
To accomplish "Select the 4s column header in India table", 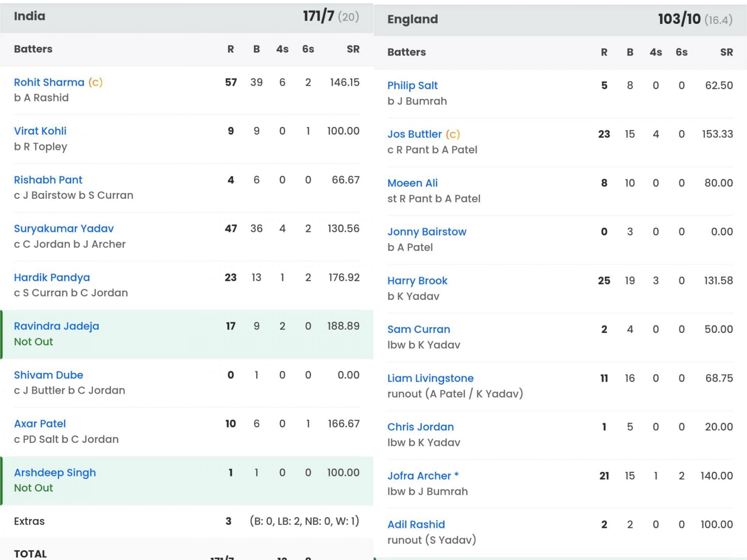I will click(x=282, y=49).
